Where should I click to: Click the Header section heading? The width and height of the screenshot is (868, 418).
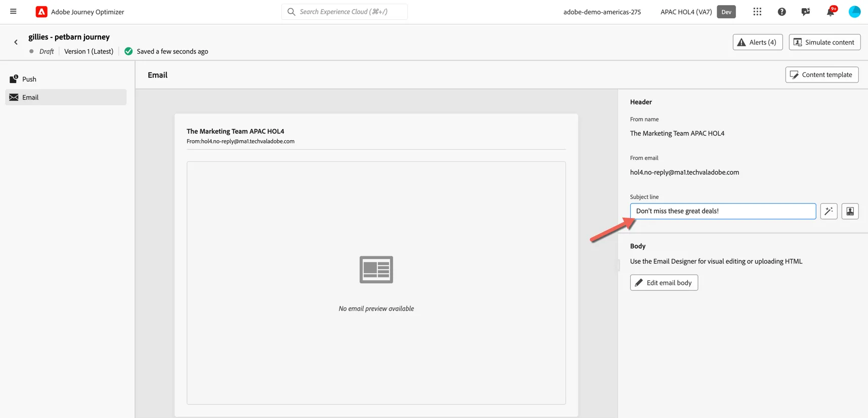(640, 102)
